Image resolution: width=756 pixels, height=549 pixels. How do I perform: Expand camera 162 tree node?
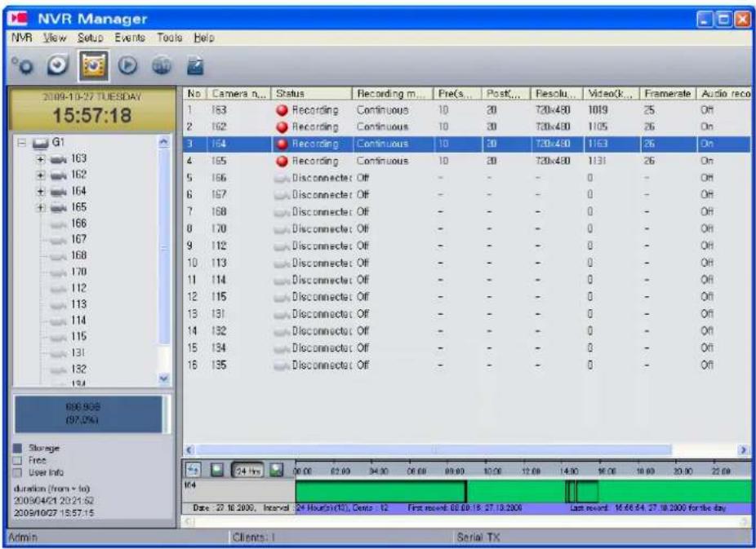pos(41,175)
